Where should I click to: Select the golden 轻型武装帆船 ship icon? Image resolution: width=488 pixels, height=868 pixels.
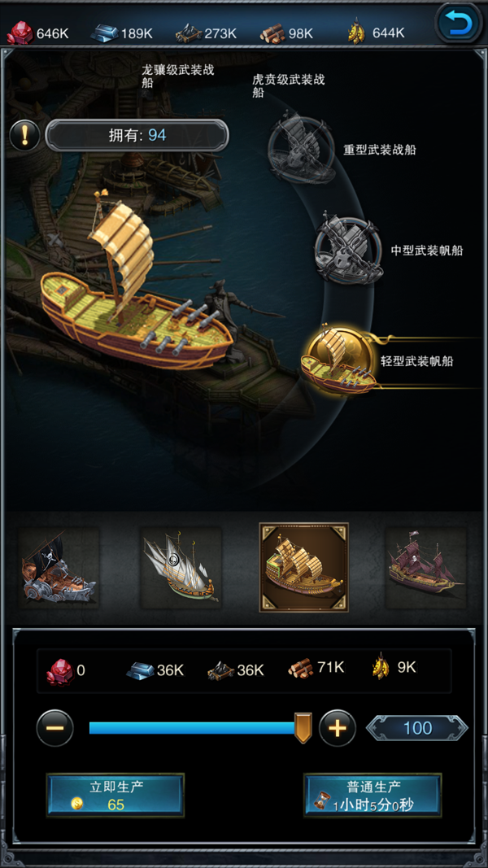point(340,361)
